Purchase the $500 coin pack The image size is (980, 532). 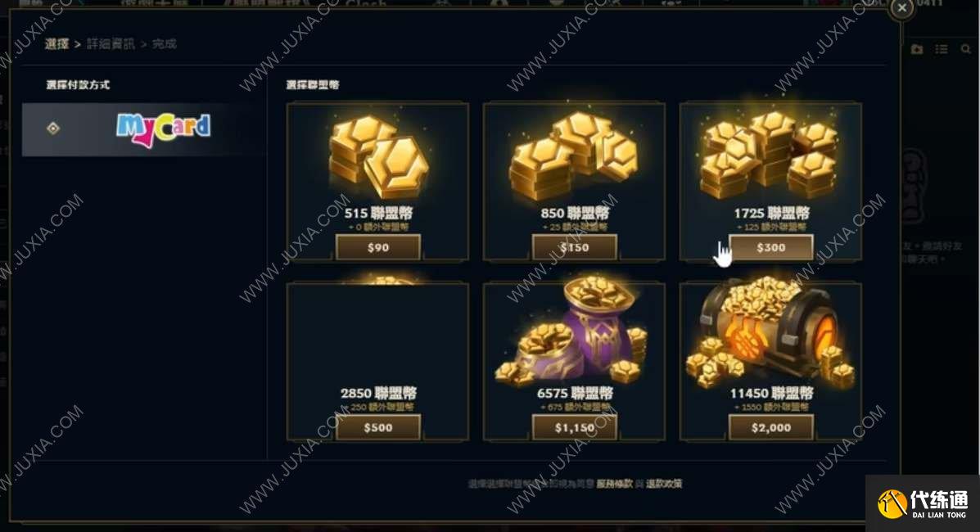click(x=378, y=427)
